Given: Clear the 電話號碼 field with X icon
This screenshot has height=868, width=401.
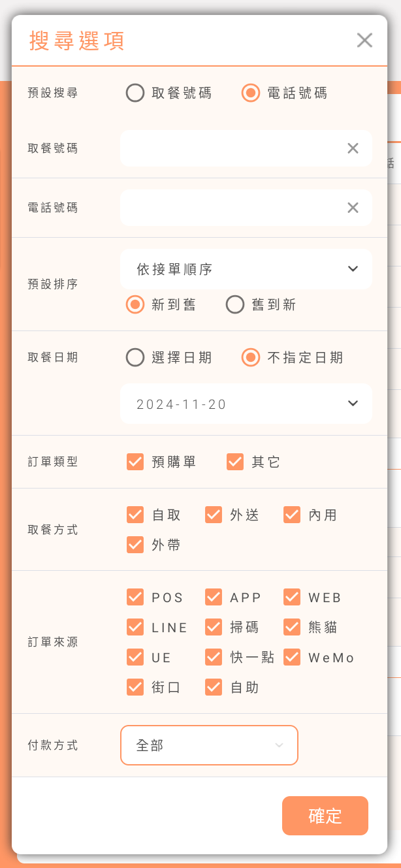Looking at the screenshot, I should coord(353,208).
